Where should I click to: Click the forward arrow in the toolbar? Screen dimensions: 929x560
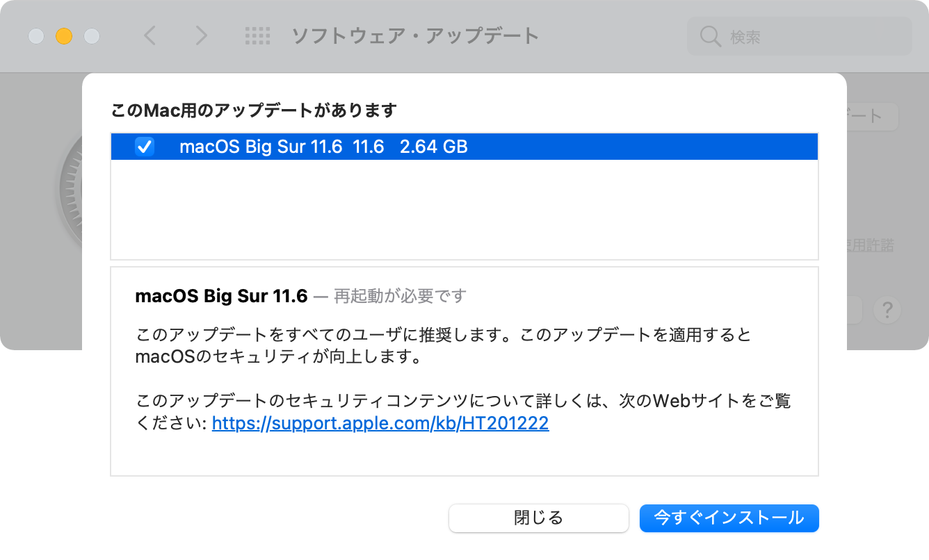201,35
